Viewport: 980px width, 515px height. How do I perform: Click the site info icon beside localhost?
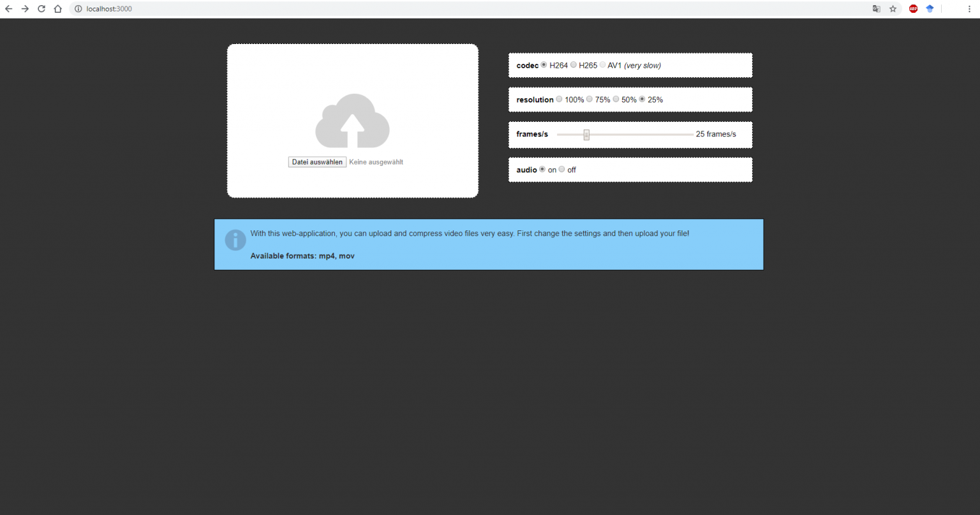(x=78, y=9)
